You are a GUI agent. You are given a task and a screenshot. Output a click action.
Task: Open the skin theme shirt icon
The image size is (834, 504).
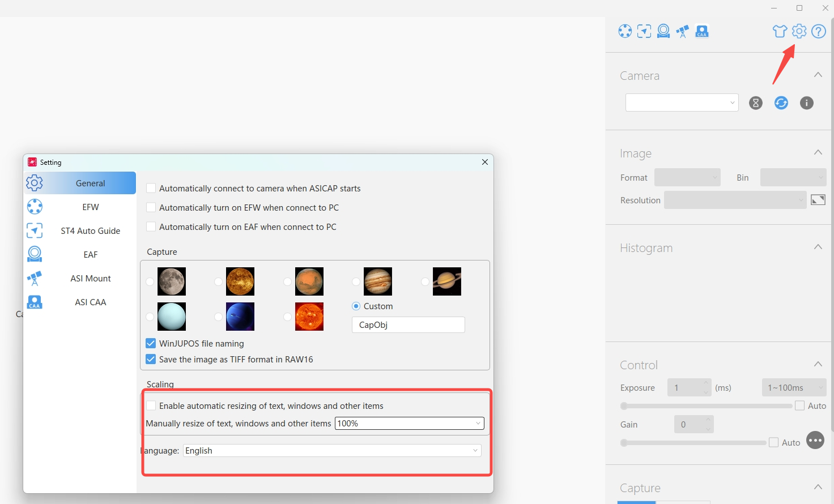(x=780, y=31)
